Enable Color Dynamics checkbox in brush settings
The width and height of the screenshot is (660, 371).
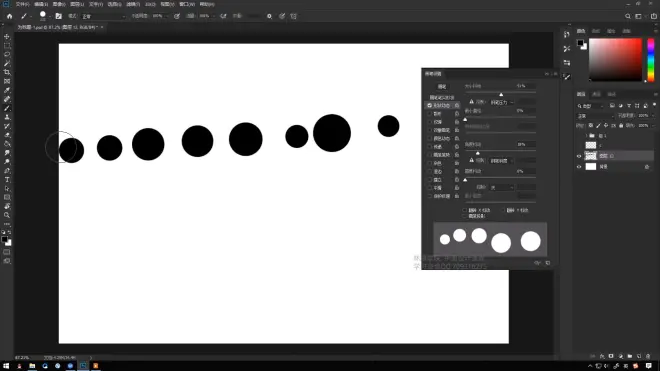click(x=429, y=138)
